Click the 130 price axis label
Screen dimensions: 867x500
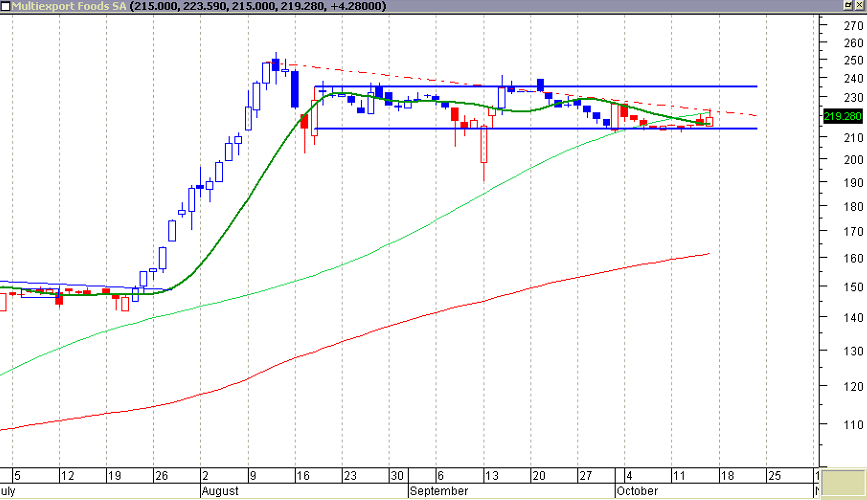pyautogui.click(x=854, y=351)
